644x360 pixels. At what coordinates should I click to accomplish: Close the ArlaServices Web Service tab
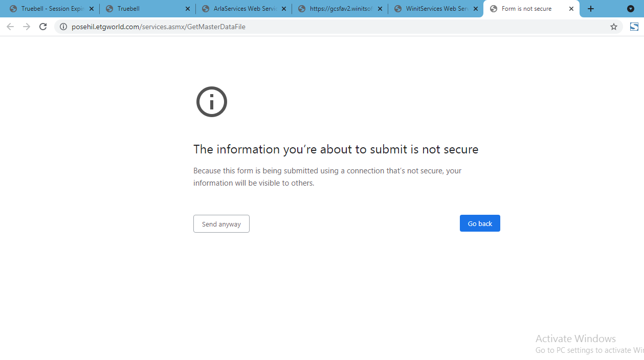pyautogui.click(x=284, y=9)
